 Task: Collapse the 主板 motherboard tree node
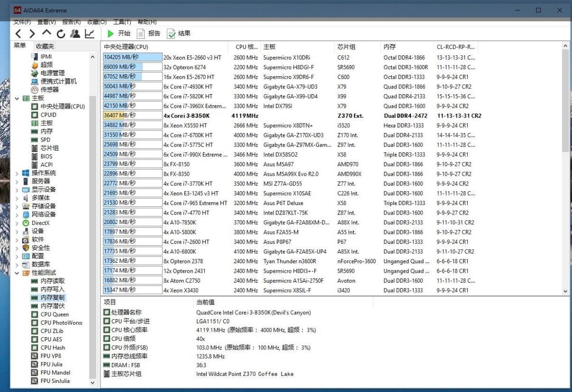[x=17, y=98]
